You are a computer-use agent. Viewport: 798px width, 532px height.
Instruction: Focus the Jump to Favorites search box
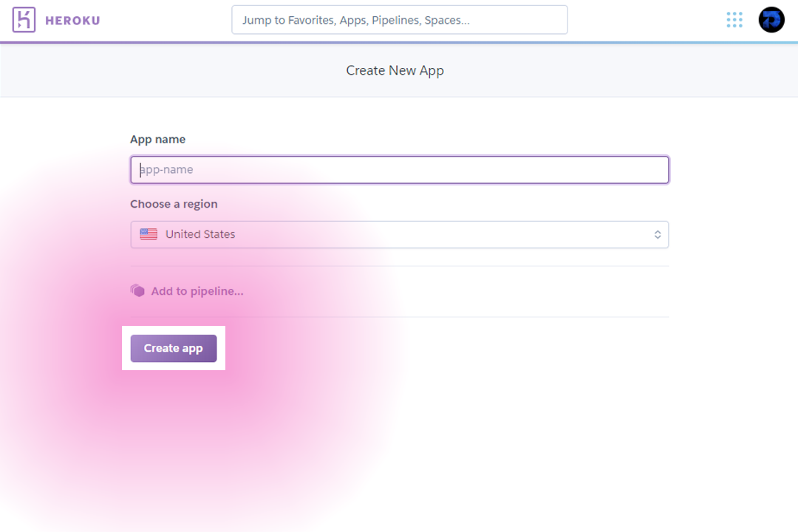[400, 20]
